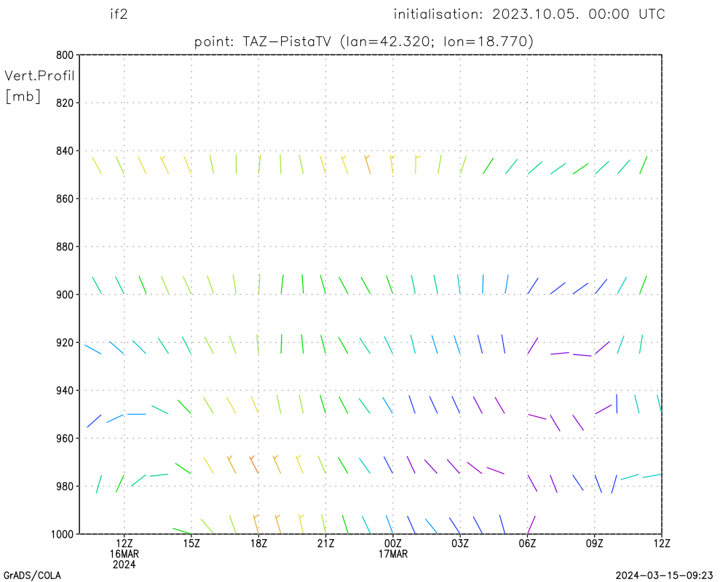Click the 940 pressure tick label
The image size is (728, 582).
point(65,391)
